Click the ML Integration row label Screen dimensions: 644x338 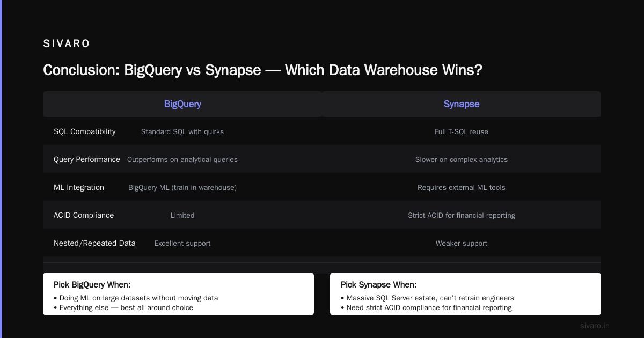79,187
